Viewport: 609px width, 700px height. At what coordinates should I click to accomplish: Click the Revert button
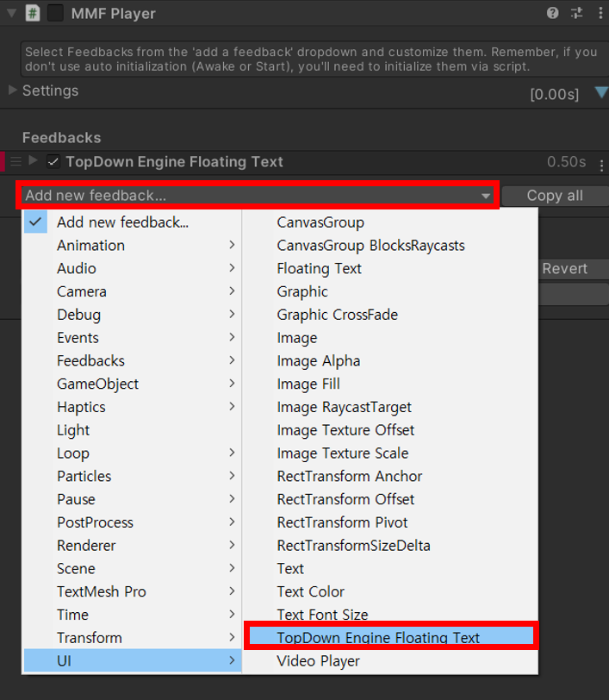(573, 268)
